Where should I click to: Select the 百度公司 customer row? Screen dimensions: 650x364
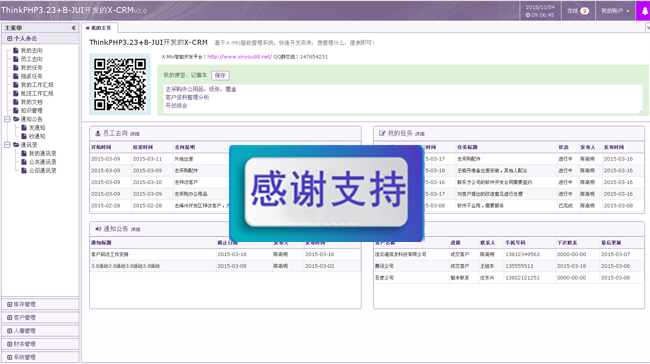pyautogui.click(x=509, y=278)
